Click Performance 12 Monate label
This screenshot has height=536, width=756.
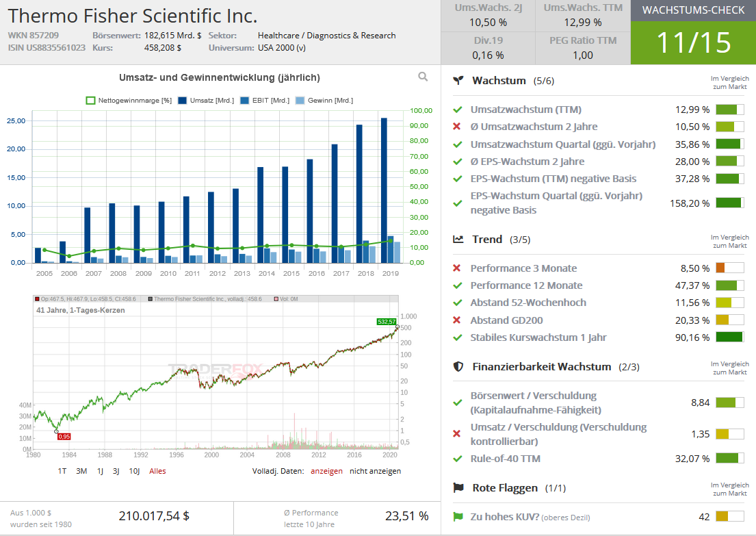[527, 285]
